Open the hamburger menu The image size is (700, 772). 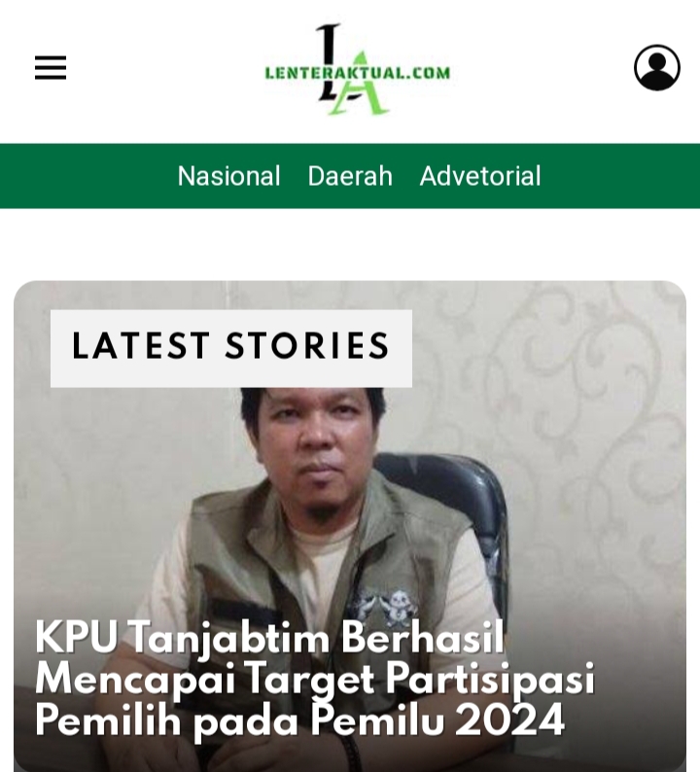[x=51, y=67]
